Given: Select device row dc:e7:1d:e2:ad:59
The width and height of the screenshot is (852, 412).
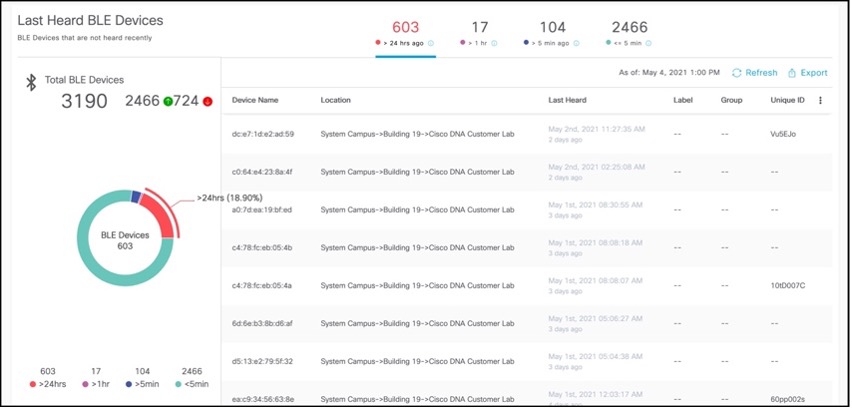Looking at the screenshot, I should pos(263,132).
